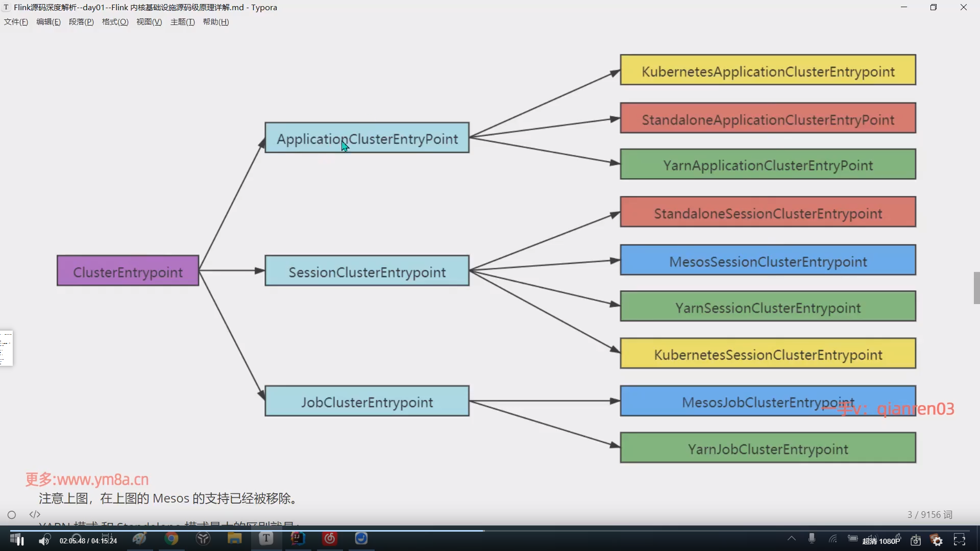Mute the video volume speaker icon
Viewport: 980px width, 551px height.
(x=44, y=541)
